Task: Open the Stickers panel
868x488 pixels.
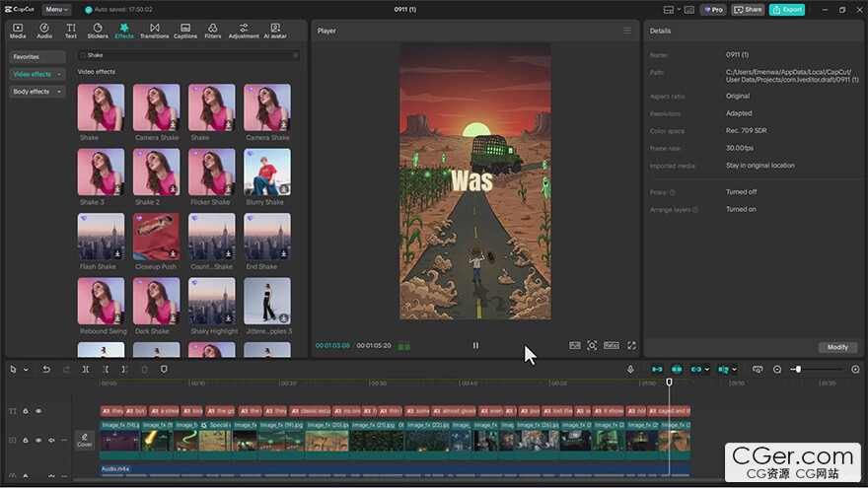Action: point(97,30)
